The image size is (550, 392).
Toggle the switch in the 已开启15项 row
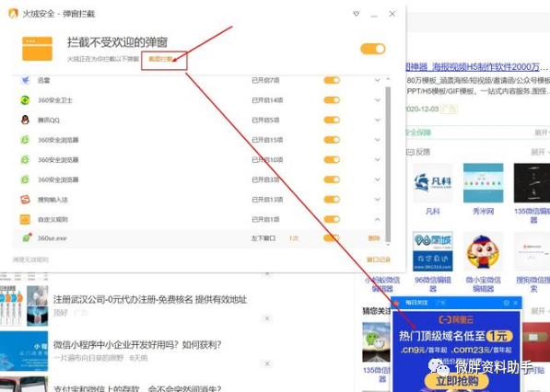point(332,140)
